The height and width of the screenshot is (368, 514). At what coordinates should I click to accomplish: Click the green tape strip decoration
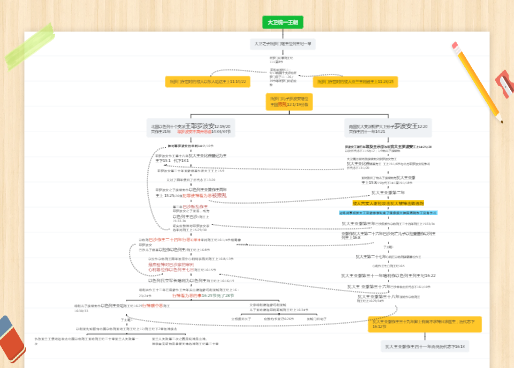(x=30, y=46)
